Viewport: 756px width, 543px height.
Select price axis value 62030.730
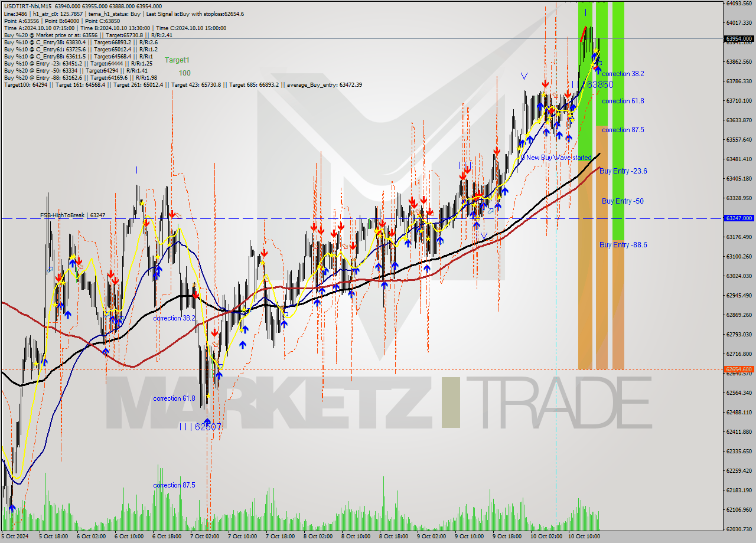pyautogui.click(x=738, y=529)
